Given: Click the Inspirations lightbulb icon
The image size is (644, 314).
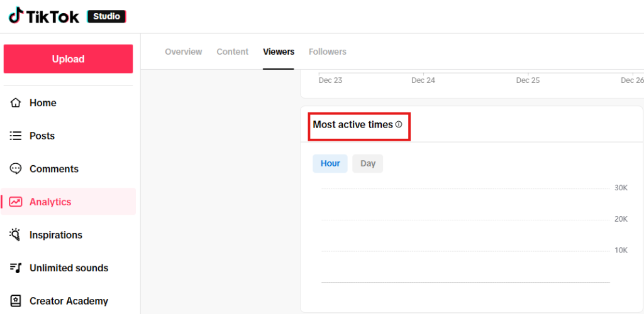Looking at the screenshot, I should [x=15, y=235].
